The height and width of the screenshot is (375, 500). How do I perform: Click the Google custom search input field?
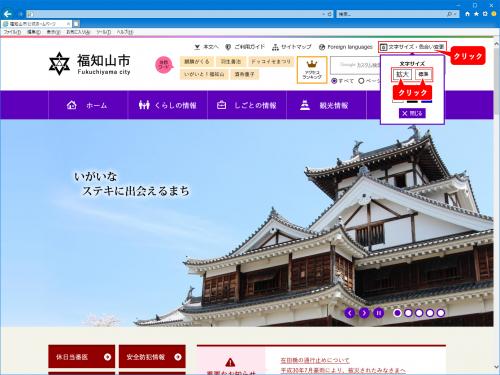pos(355,65)
